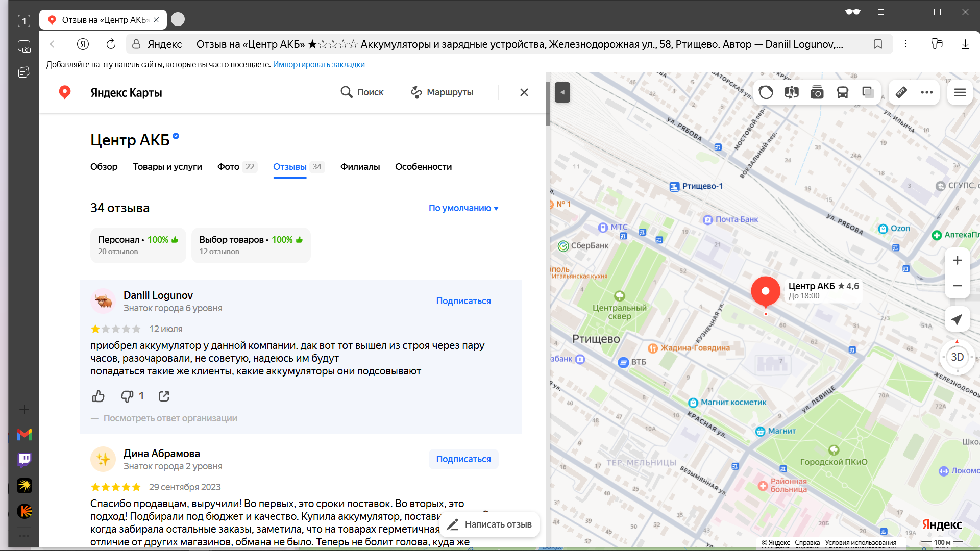Toggle map layers switcher icon
Image resolution: width=980 pixels, height=551 pixels.
868,92
